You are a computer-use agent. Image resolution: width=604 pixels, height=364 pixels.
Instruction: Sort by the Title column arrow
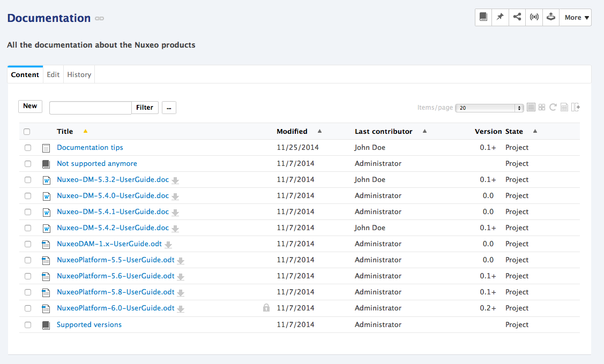pyautogui.click(x=86, y=131)
